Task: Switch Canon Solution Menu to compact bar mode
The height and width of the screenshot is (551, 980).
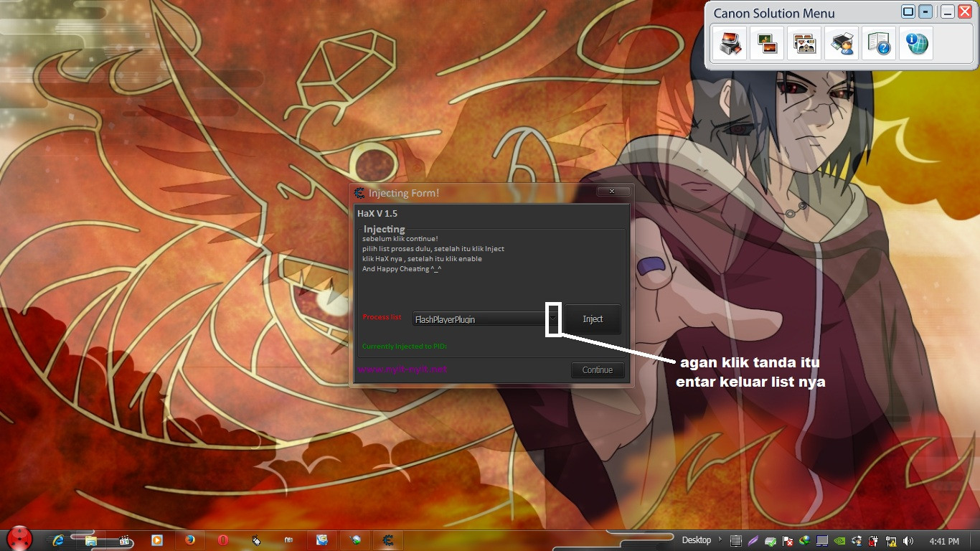Action: 926,11
